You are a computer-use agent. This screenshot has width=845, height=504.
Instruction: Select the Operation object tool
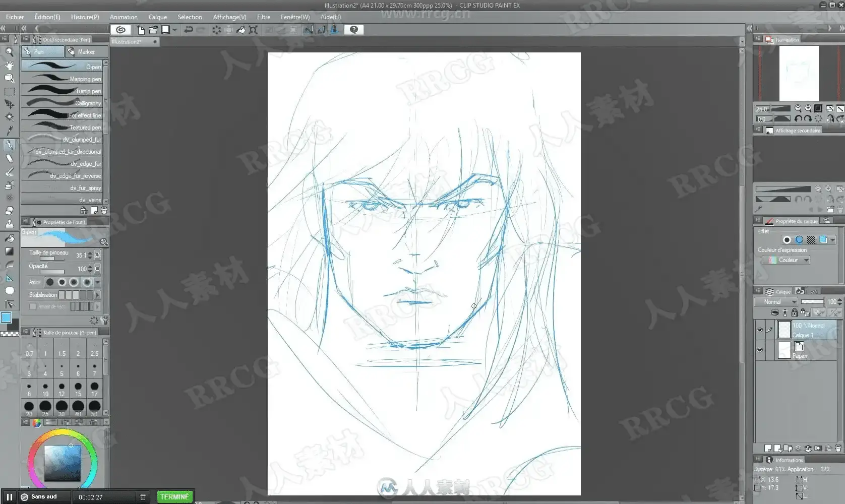(x=9, y=78)
